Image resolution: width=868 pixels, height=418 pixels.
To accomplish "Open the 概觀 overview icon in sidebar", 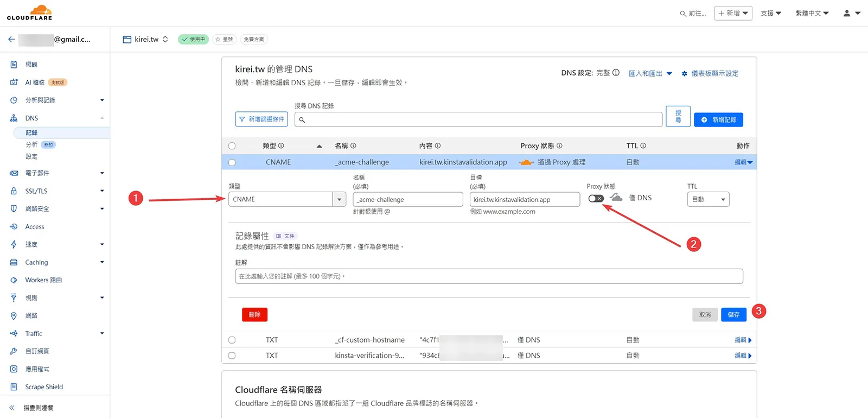I will 14,65.
